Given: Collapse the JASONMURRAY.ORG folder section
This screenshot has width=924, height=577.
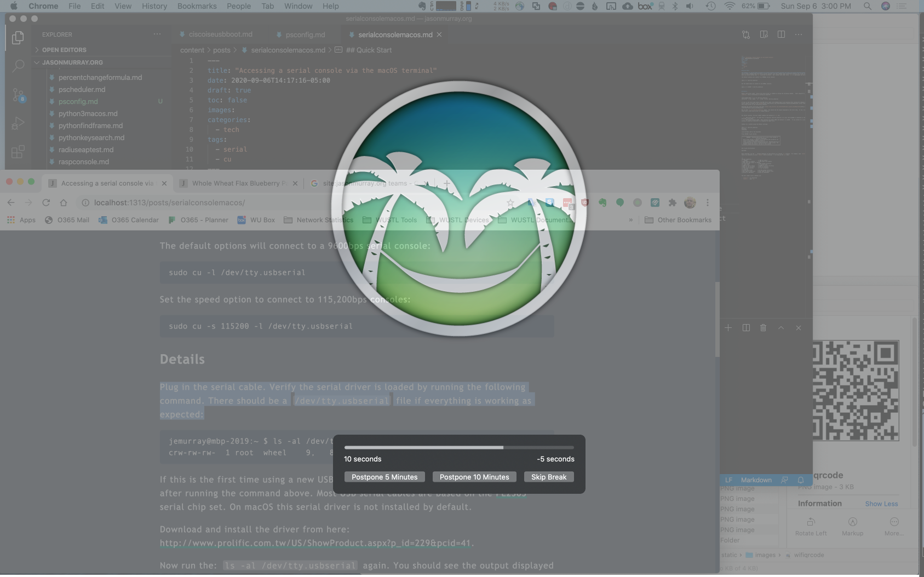Looking at the screenshot, I should pos(72,62).
